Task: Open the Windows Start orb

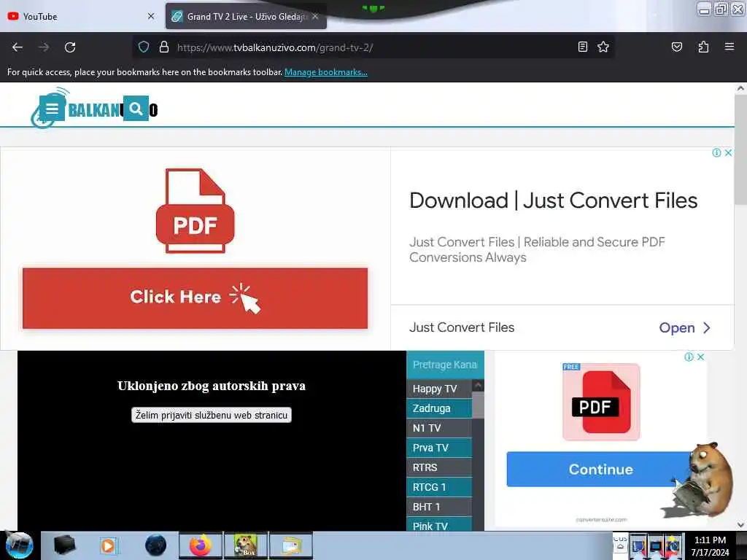Action: [x=19, y=545]
